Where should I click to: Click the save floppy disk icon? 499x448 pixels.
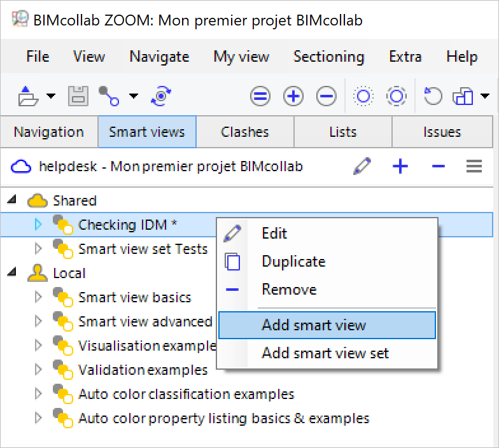coord(78,96)
